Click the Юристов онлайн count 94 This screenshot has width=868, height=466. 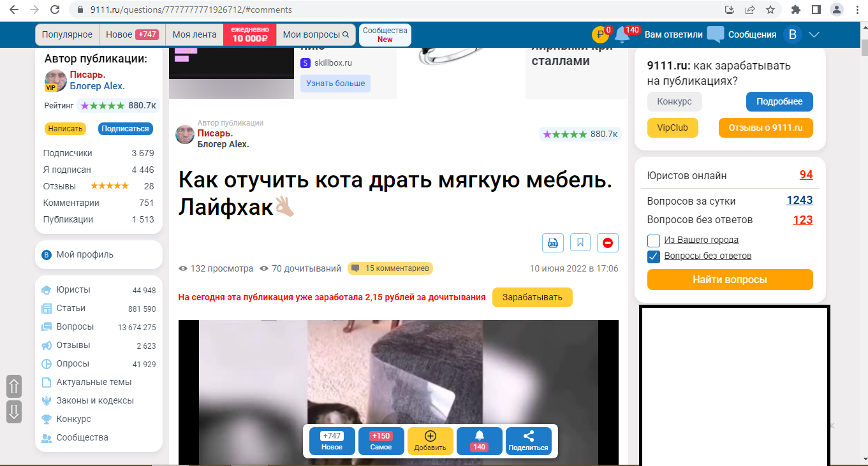[x=806, y=175]
